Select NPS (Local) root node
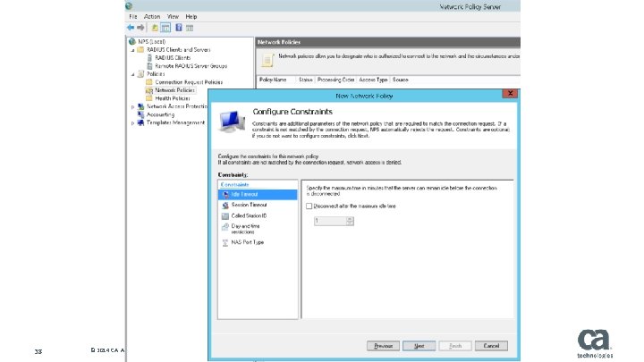Image resolution: width=644 pixels, height=362 pixels. click(x=151, y=41)
